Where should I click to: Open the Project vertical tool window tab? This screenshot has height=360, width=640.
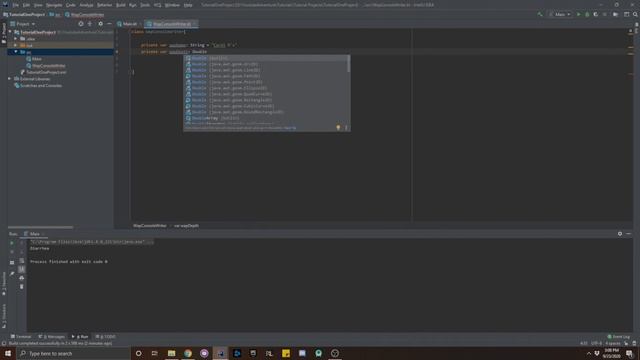click(x=4, y=33)
